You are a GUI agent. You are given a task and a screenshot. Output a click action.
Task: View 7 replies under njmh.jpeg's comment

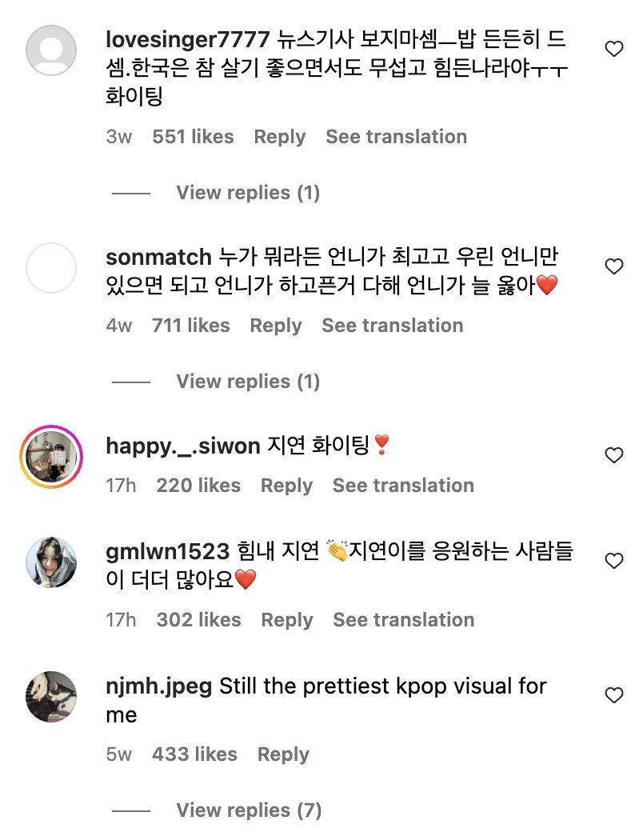[x=249, y=810]
